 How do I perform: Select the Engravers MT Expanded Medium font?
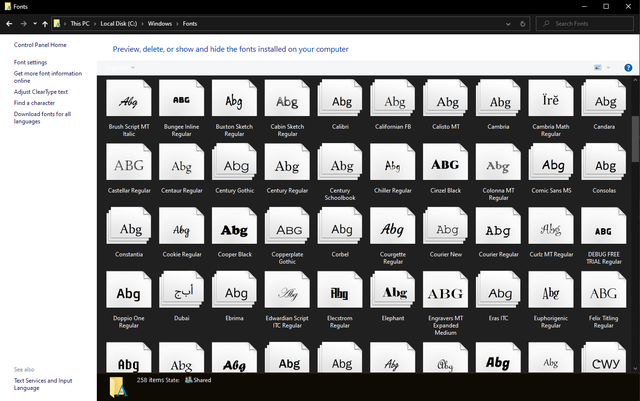[445, 290]
